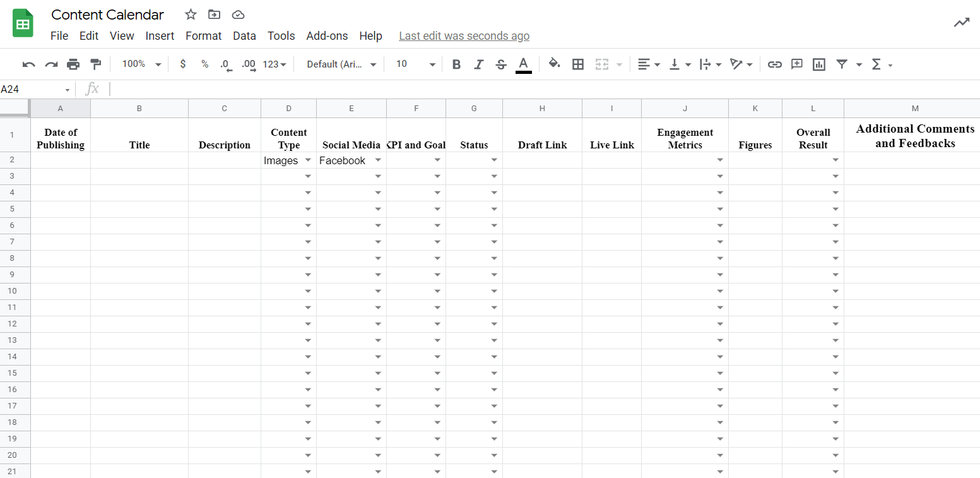The width and height of the screenshot is (980, 478).
Task: Select the 'Additional Comments and Feedbacks' cell
Action: coord(912,135)
